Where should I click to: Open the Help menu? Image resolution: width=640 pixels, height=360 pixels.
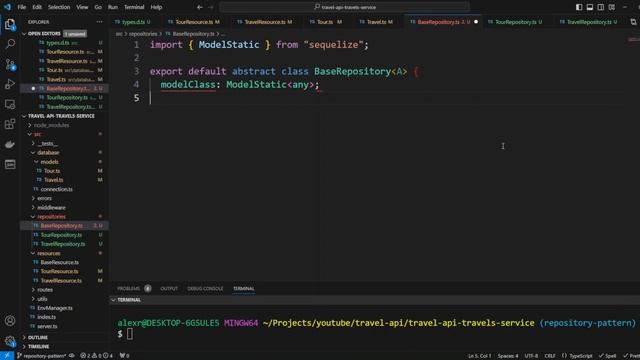point(156,7)
